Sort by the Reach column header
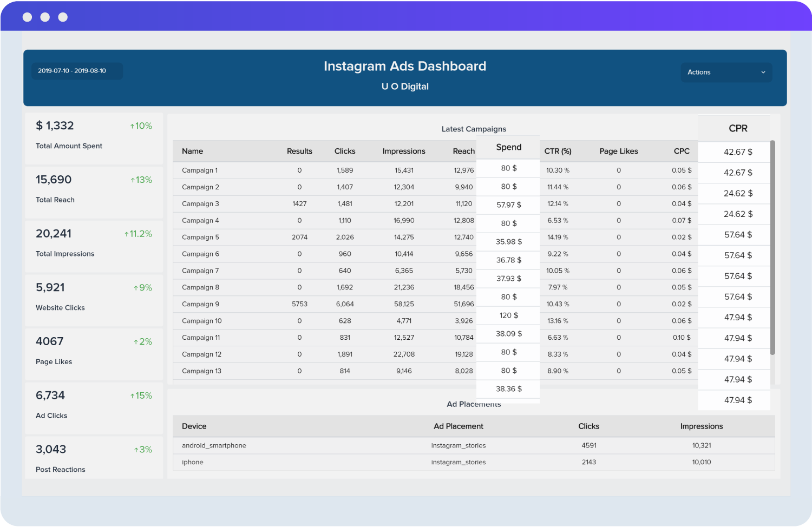 pos(464,151)
